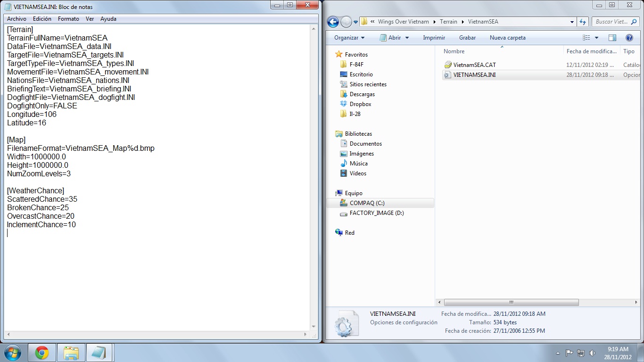
Task: Click the Grabar toolbar button
Action: (x=467, y=38)
